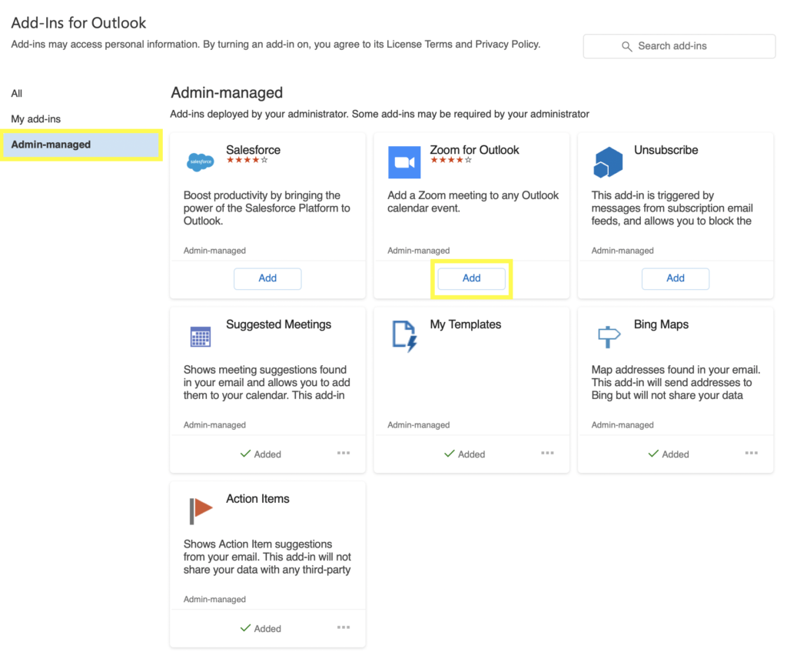Click the Suggested Meetings calendar icon

200,336
